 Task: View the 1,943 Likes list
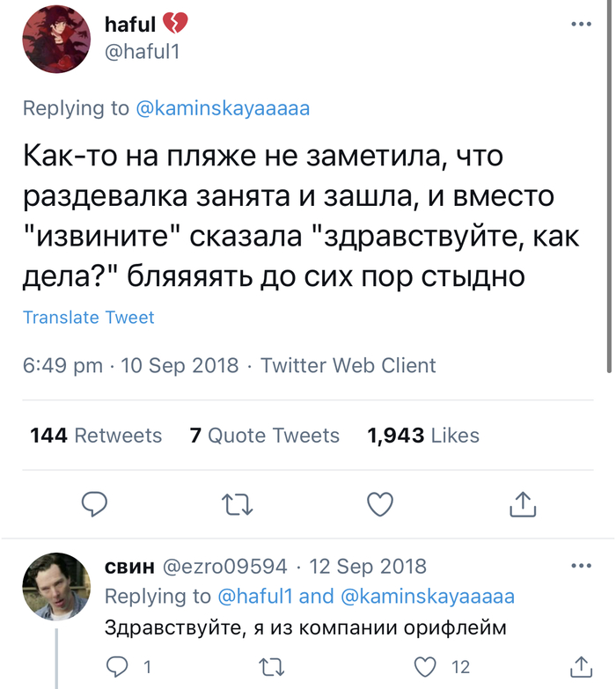(423, 436)
